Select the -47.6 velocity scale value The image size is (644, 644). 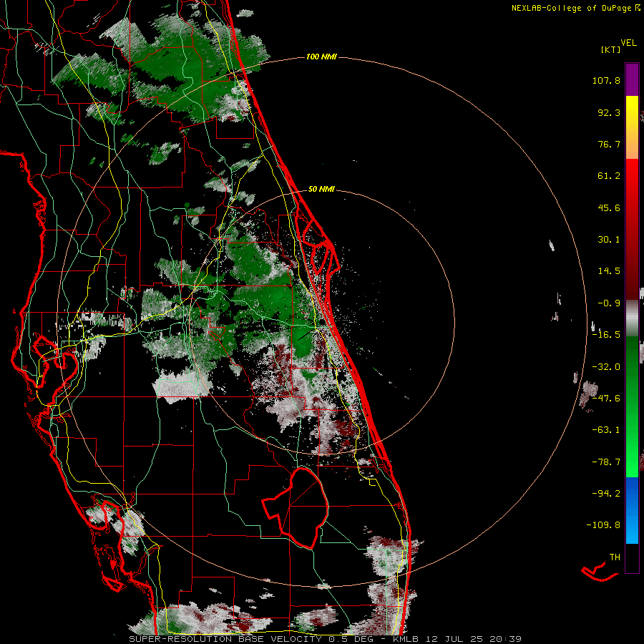click(x=606, y=399)
